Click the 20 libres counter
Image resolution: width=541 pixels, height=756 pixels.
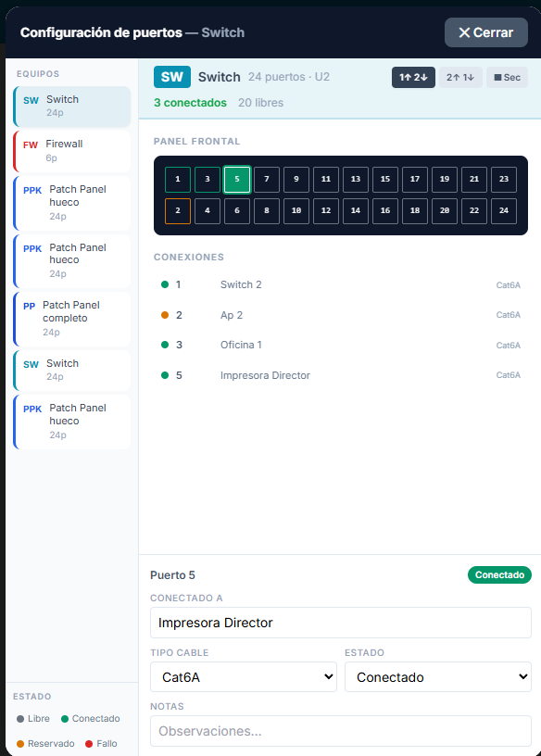pyautogui.click(x=260, y=103)
